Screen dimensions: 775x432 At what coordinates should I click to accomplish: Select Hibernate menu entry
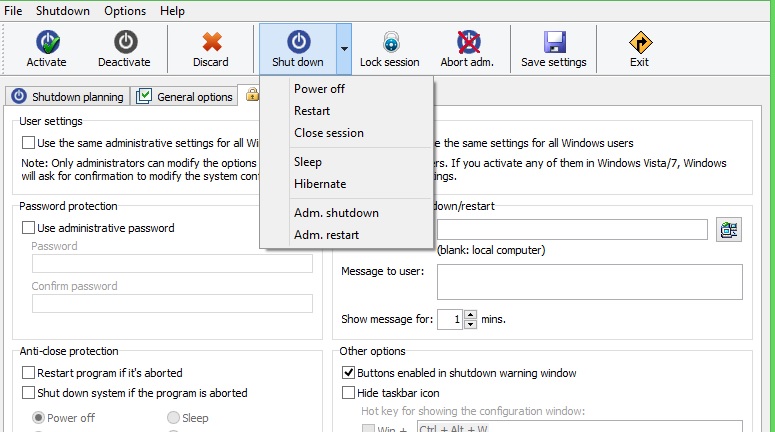346,184
